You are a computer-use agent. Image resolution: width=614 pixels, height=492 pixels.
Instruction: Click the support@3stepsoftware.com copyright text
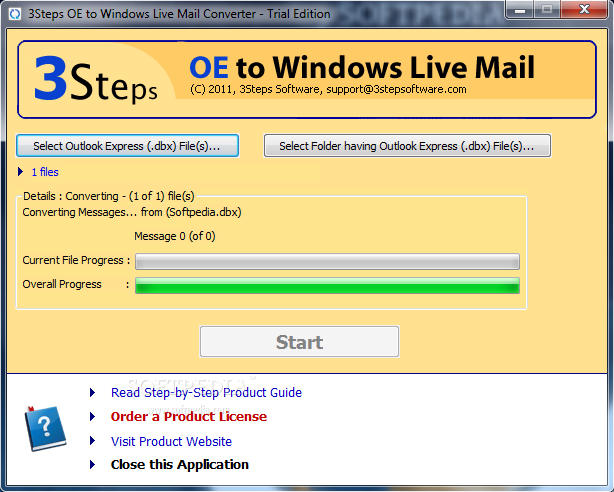[328, 89]
